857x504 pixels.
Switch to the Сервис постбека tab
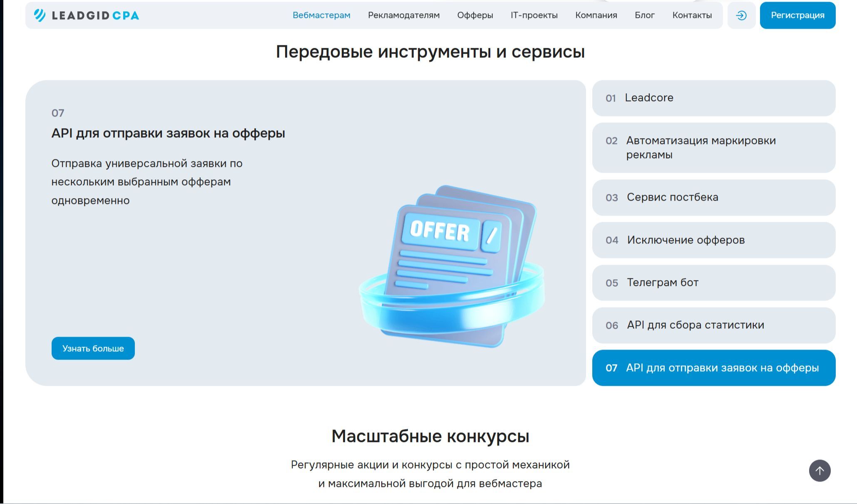pos(713,197)
